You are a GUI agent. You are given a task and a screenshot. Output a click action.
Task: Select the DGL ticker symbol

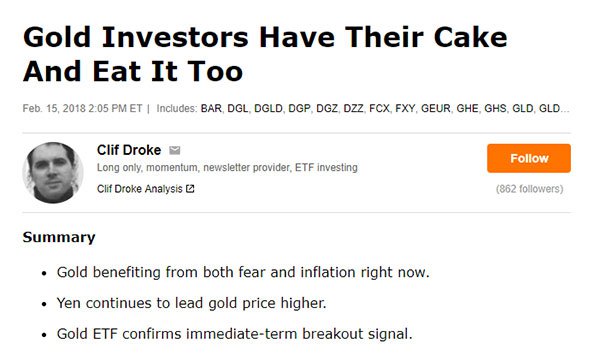point(238,109)
